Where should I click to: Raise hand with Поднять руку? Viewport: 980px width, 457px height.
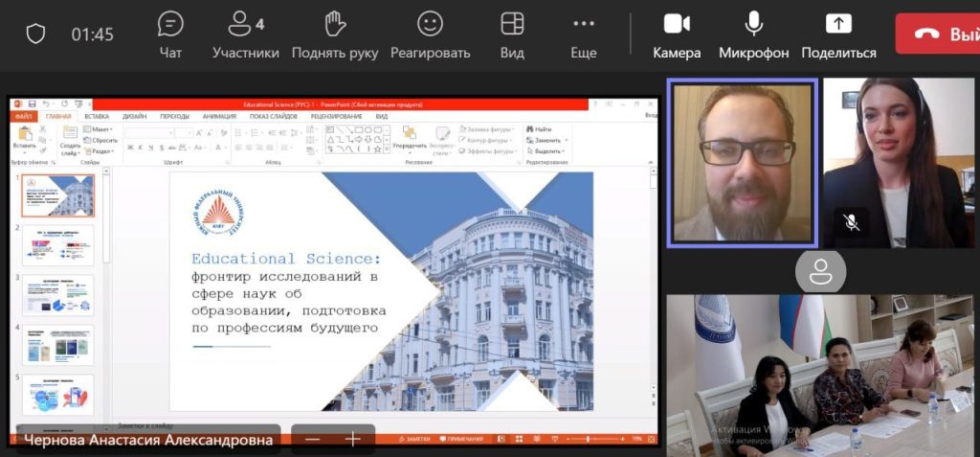pyautogui.click(x=334, y=34)
